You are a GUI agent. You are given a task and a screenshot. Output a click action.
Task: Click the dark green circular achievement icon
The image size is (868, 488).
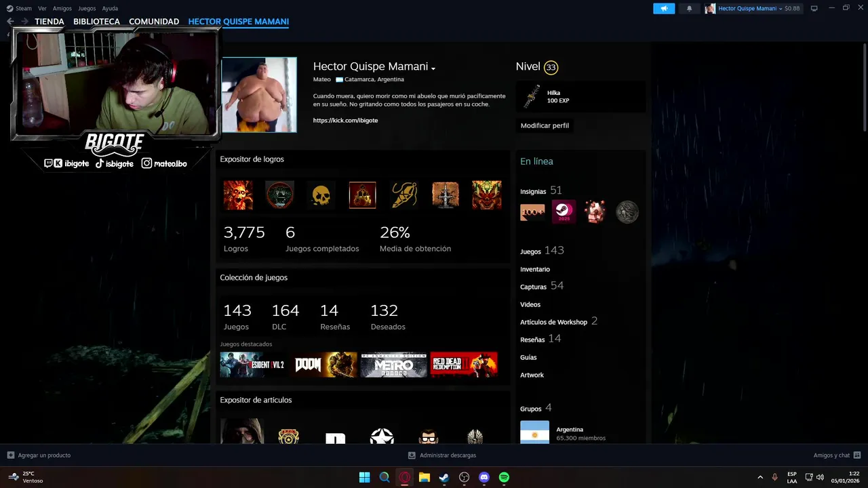pos(279,195)
